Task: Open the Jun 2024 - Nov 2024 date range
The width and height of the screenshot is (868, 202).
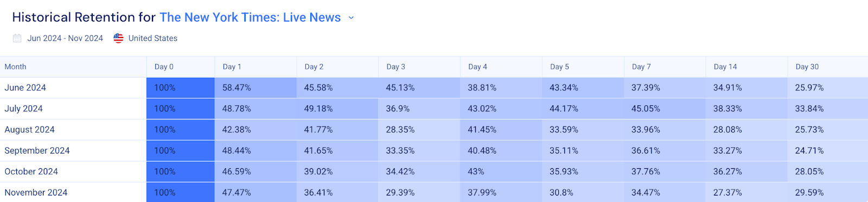Action: click(x=65, y=38)
